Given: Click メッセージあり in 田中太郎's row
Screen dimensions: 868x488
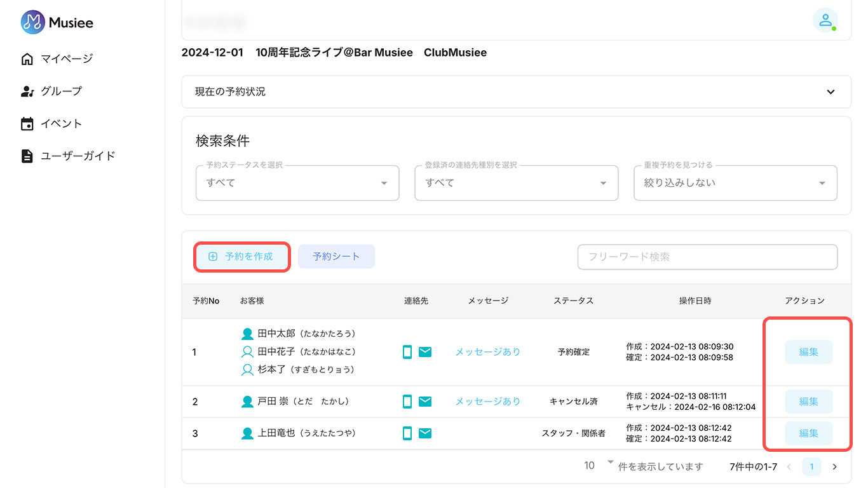Looking at the screenshot, I should [487, 351].
